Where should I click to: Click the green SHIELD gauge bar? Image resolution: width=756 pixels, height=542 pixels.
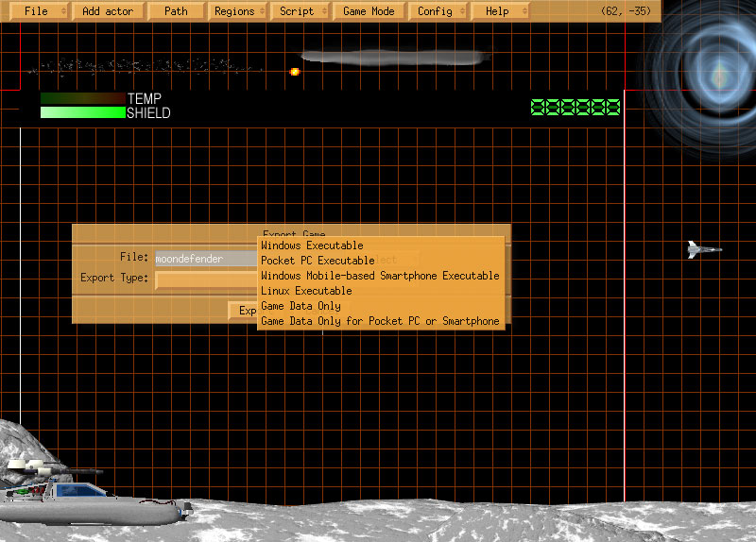coord(83,112)
